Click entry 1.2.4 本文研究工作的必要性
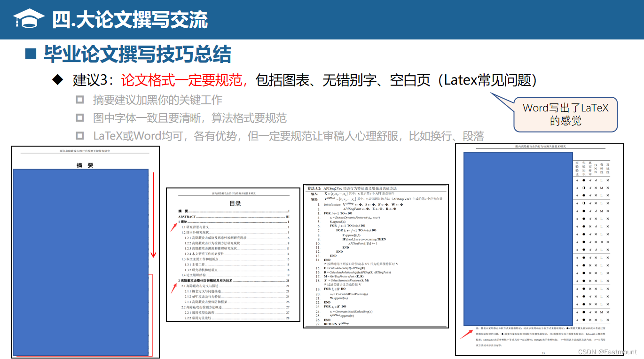The width and height of the screenshot is (644, 359). coord(237,254)
